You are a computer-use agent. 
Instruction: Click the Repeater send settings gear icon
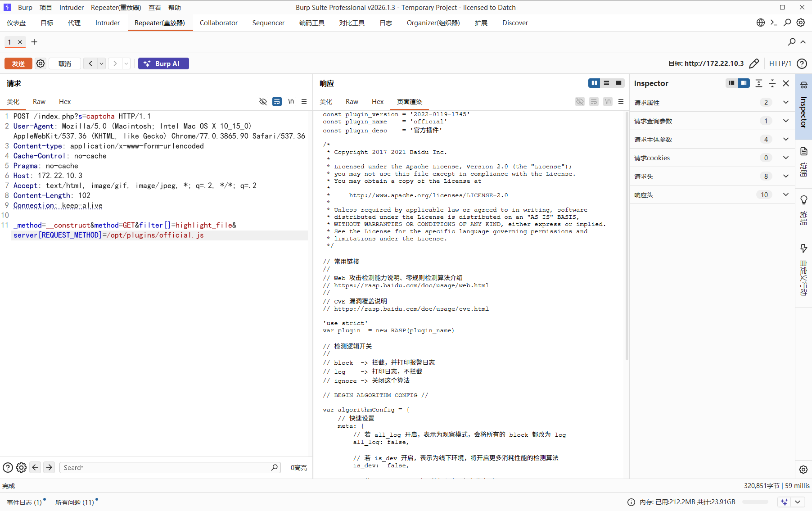point(41,63)
